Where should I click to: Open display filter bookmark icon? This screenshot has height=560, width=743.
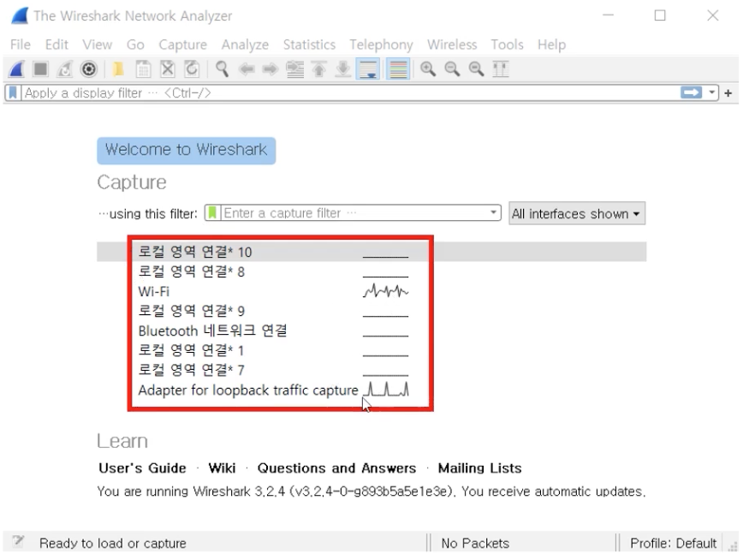click(x=14, y=93)
